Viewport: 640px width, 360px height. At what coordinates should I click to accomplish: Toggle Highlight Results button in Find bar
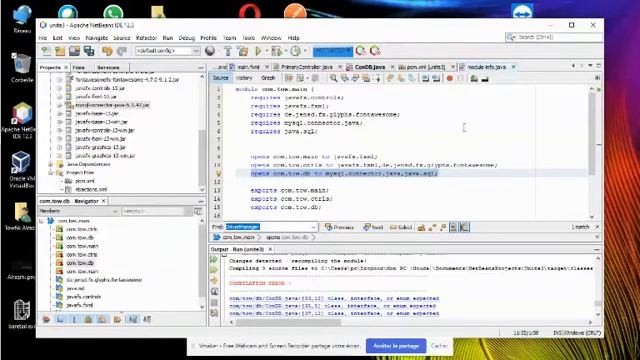[453, 227]
